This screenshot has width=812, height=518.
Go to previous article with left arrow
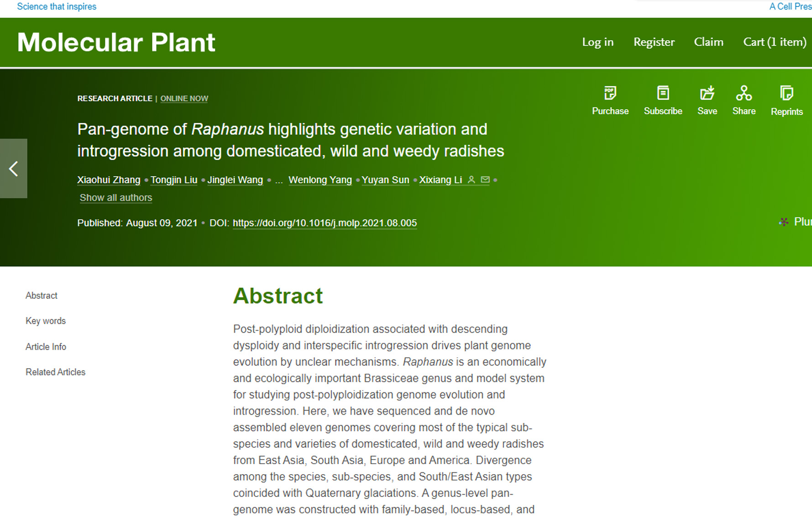coord(14,169)
